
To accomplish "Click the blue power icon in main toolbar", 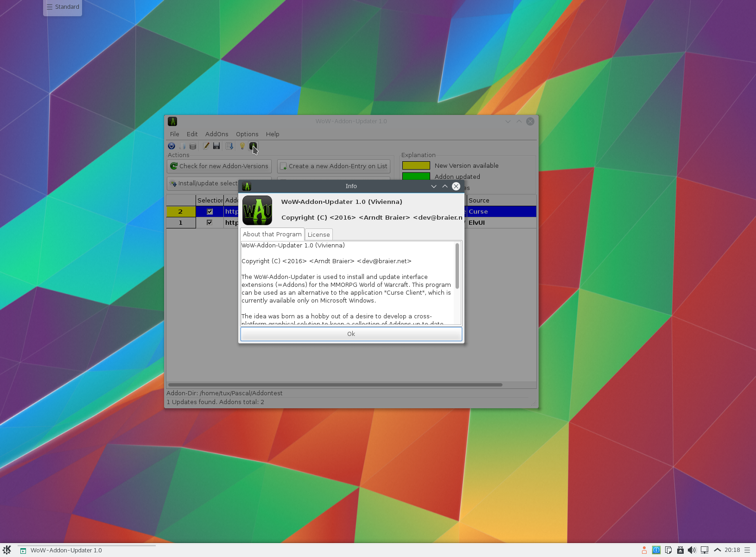I will [172, 146].
